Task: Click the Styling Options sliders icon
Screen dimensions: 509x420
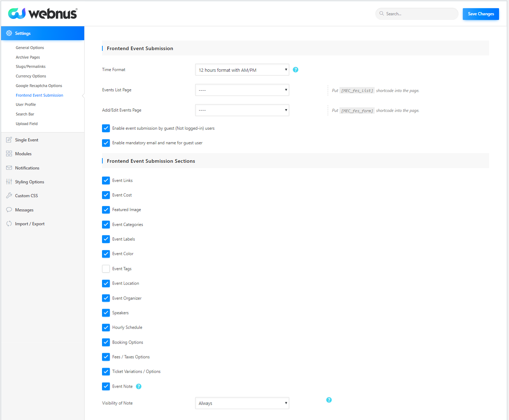Action: pos(9,182)
